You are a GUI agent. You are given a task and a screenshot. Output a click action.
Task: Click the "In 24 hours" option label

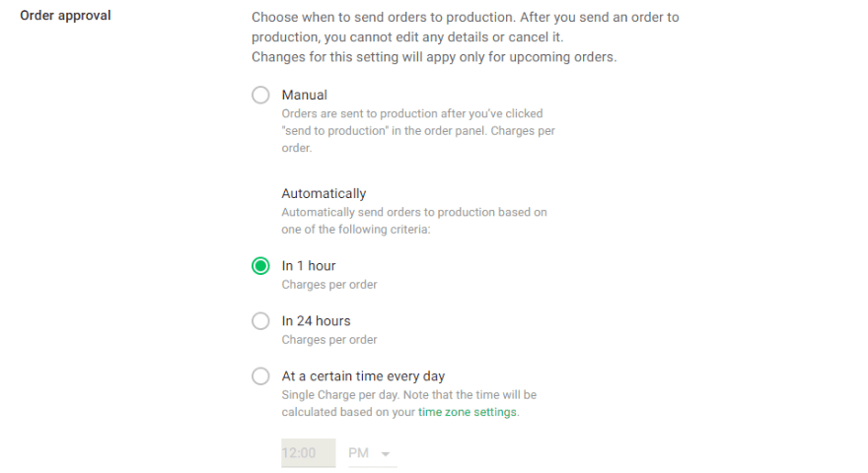point(316,321)
